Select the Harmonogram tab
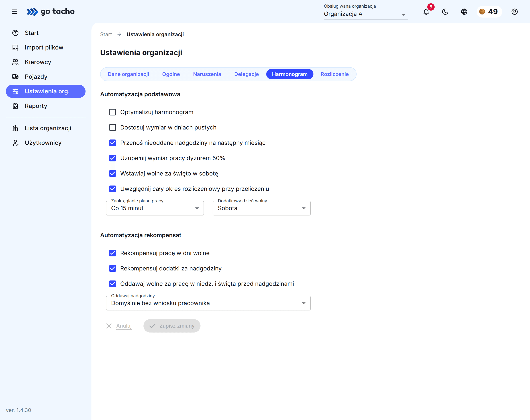Screen dimensions: 530x420 290,74
